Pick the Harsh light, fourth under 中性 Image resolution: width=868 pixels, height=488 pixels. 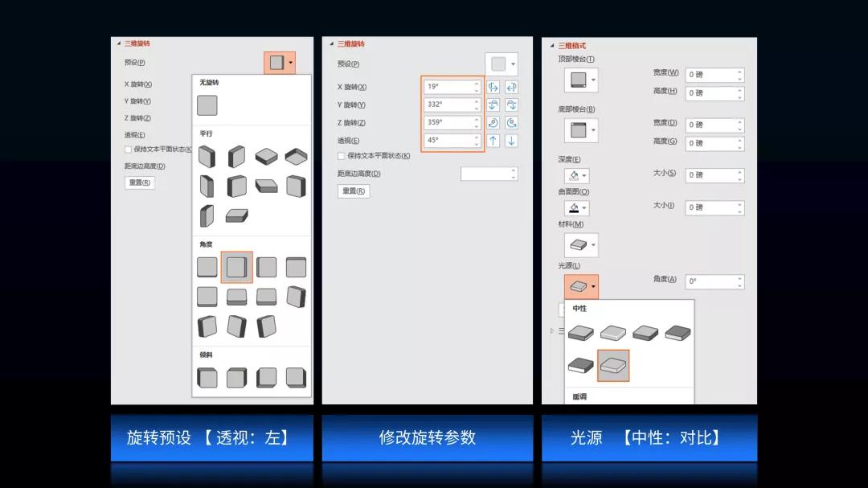point(678,332)
